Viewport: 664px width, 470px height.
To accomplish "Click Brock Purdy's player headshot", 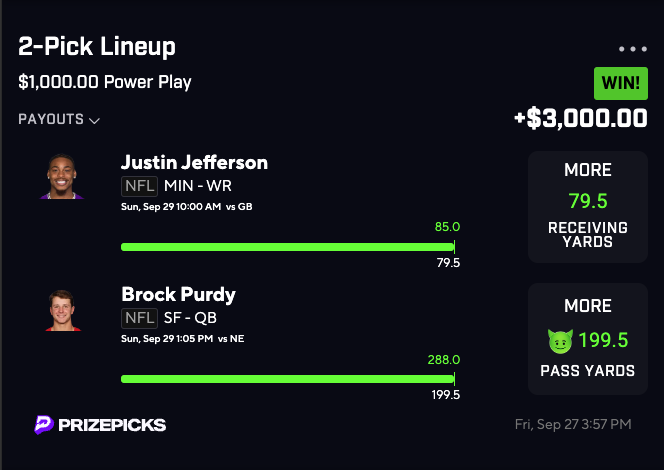I will coord(62,310).
